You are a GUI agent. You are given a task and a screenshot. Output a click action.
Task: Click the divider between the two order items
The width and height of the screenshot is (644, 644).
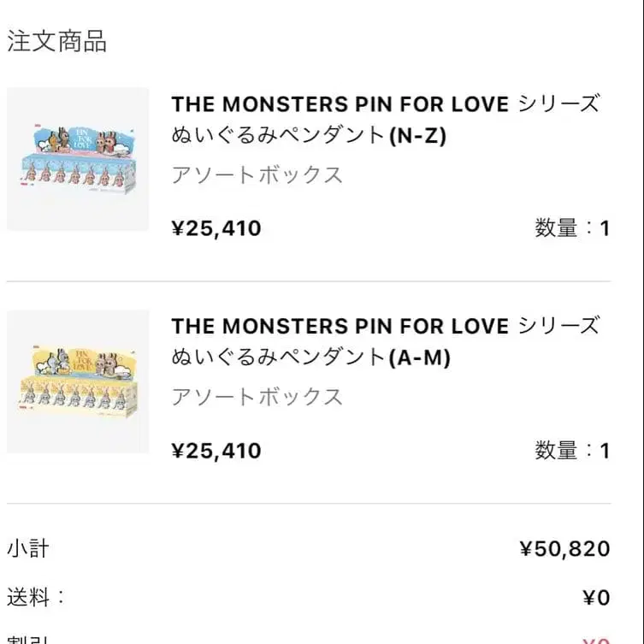(x=309, y=281)
